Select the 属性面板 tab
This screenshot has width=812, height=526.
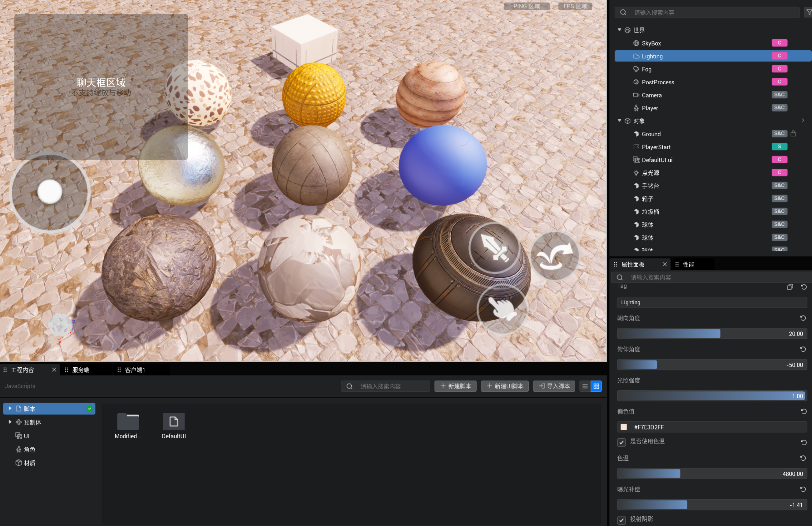[x=633, y=264]
